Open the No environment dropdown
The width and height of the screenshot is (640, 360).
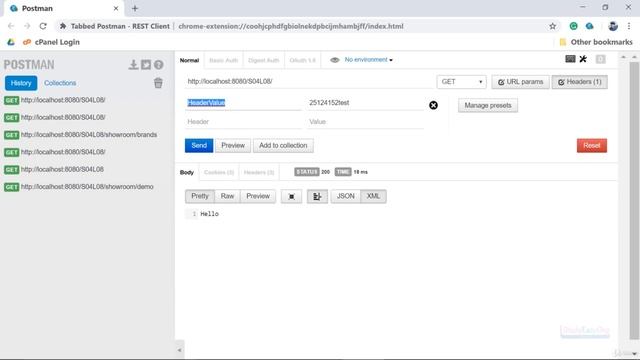(369, 60)
